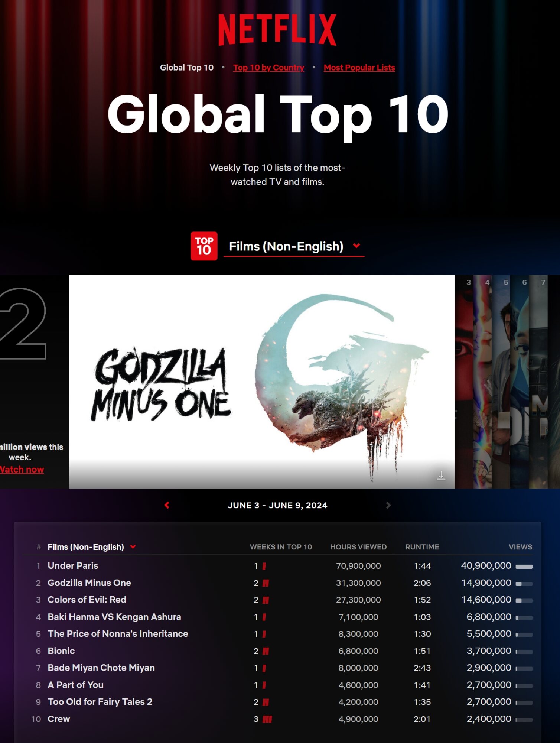560x743 pixels.
Task: Select the number 4 poster in carousel
Action: click(482, 383)
